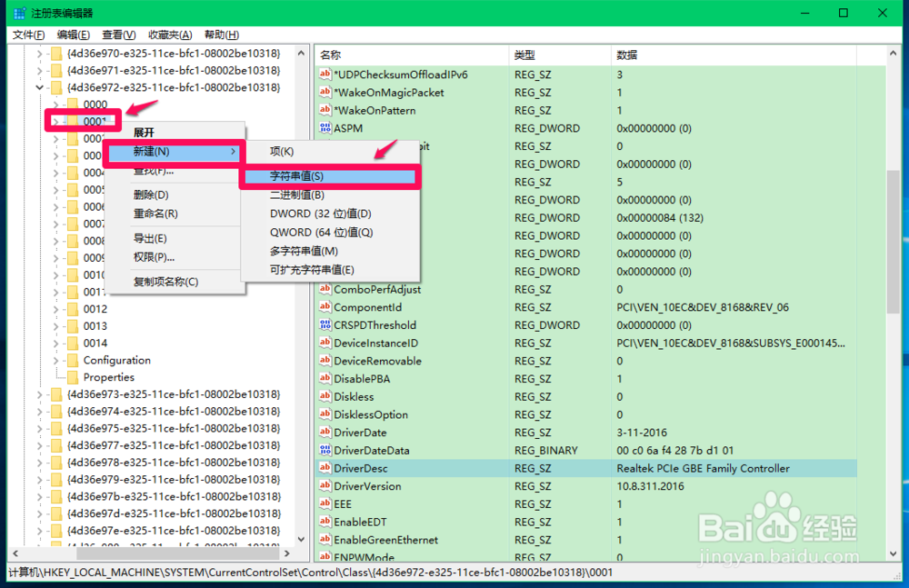Image resolution: width=909 pixels, height=588 pixels.
Task: Expand the {4d36e970-e325-11ce-bfc1-08002be10318} key
Action: [39, 54]
